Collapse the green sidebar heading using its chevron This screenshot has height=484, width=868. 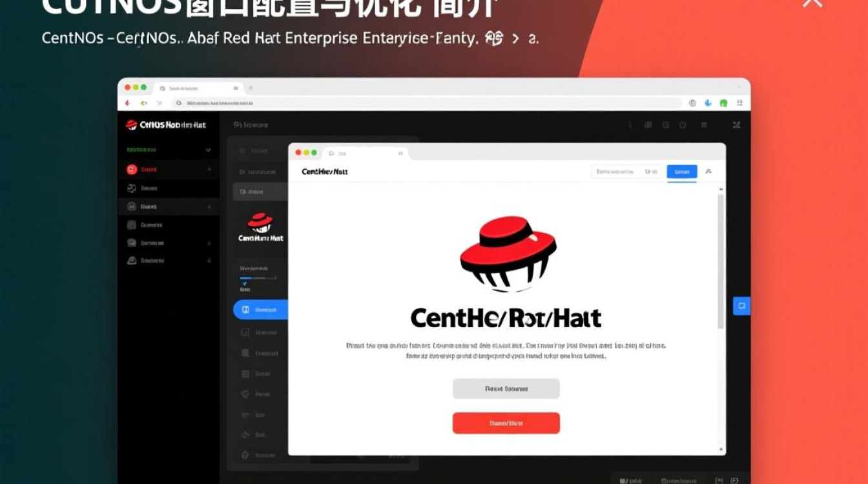(208, 150)
